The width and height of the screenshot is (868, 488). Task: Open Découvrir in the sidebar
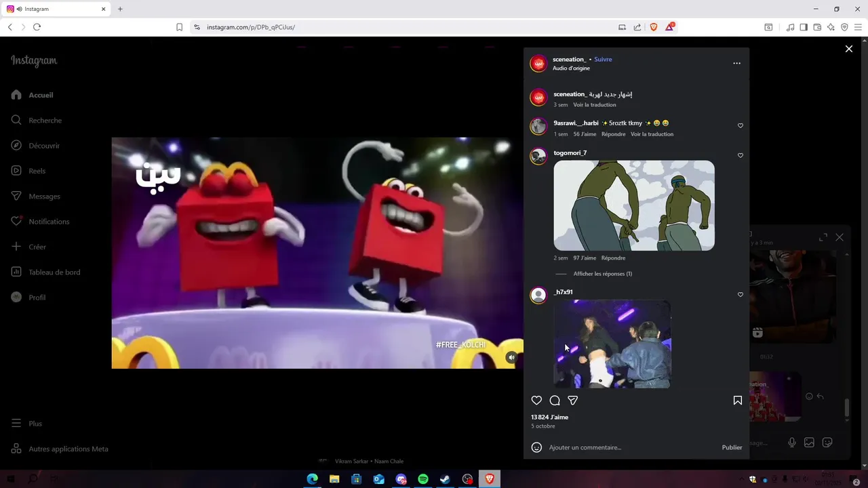(44, 146)
